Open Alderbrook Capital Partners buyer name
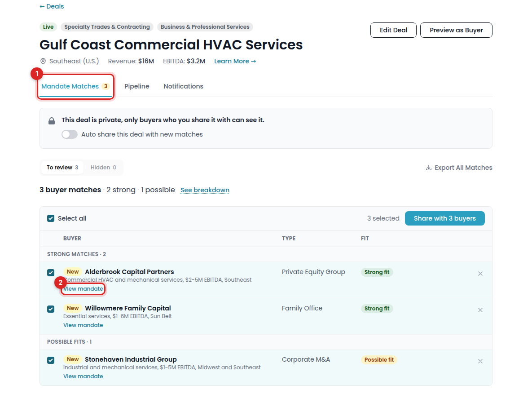This screenshot has width=532, height=394. [129, 272]
